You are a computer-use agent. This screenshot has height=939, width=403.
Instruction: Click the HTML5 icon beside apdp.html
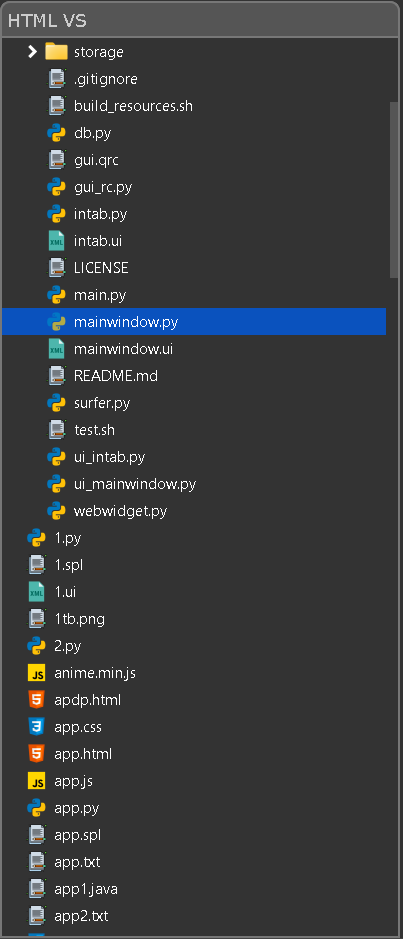tap(37, 700)
